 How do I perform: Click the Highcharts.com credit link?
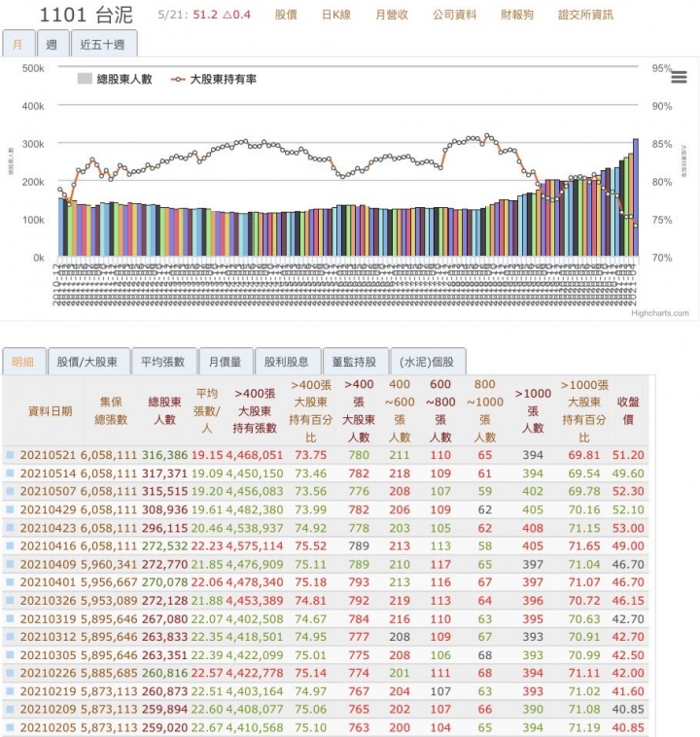659,313
